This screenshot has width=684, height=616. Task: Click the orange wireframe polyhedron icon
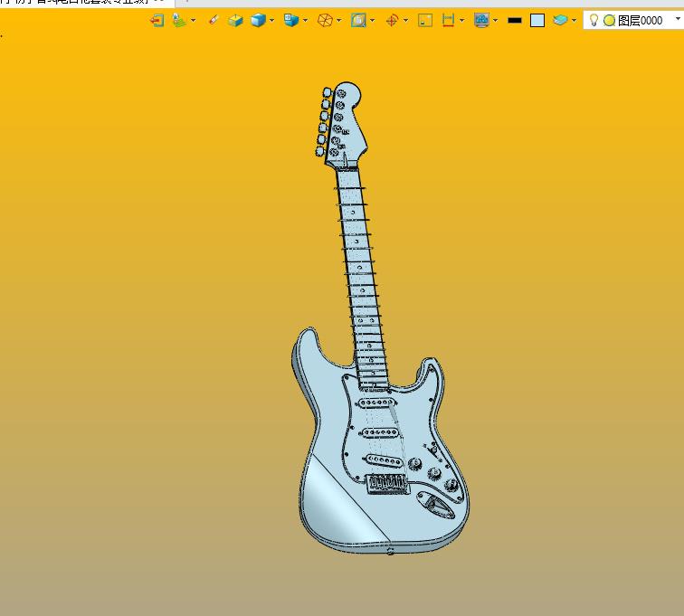(x=325, y=21)
